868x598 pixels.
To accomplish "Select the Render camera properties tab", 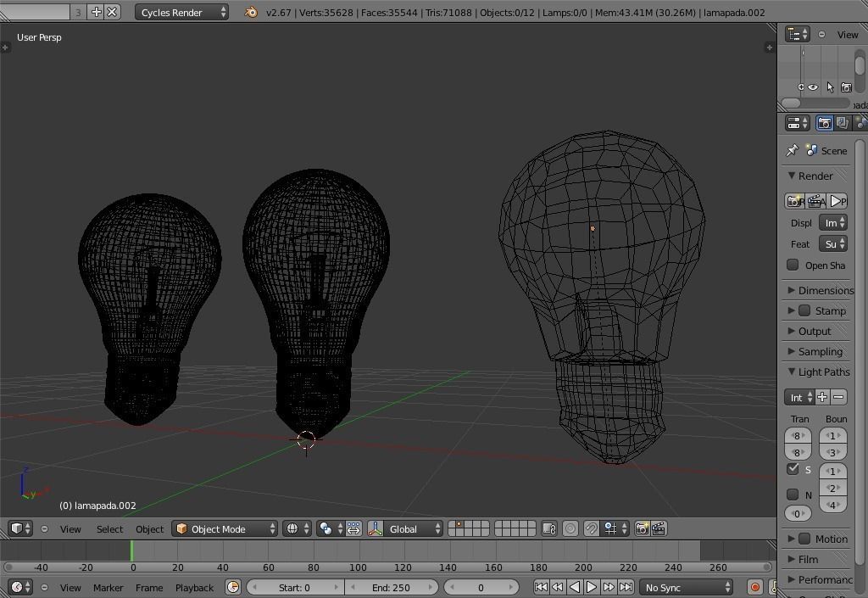I will tap(824, 123).
